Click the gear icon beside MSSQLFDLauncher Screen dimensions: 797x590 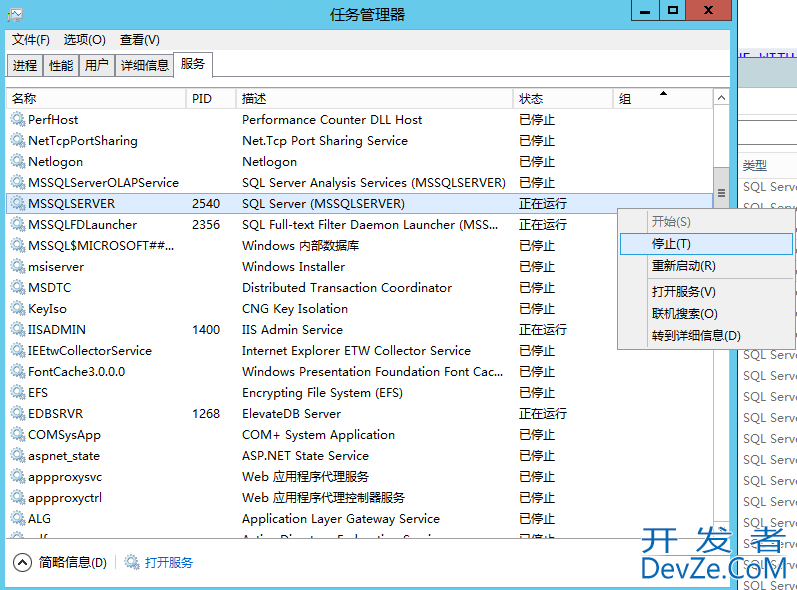(18, 225)
